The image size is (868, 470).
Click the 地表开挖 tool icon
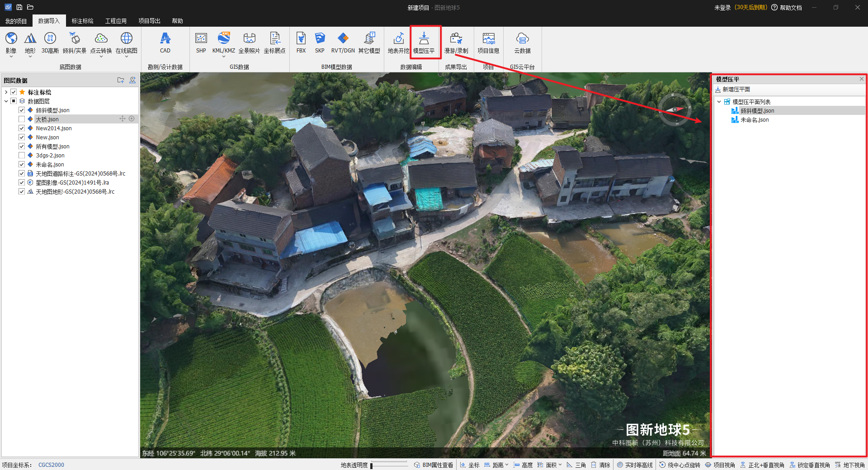(x=398, y=39)
